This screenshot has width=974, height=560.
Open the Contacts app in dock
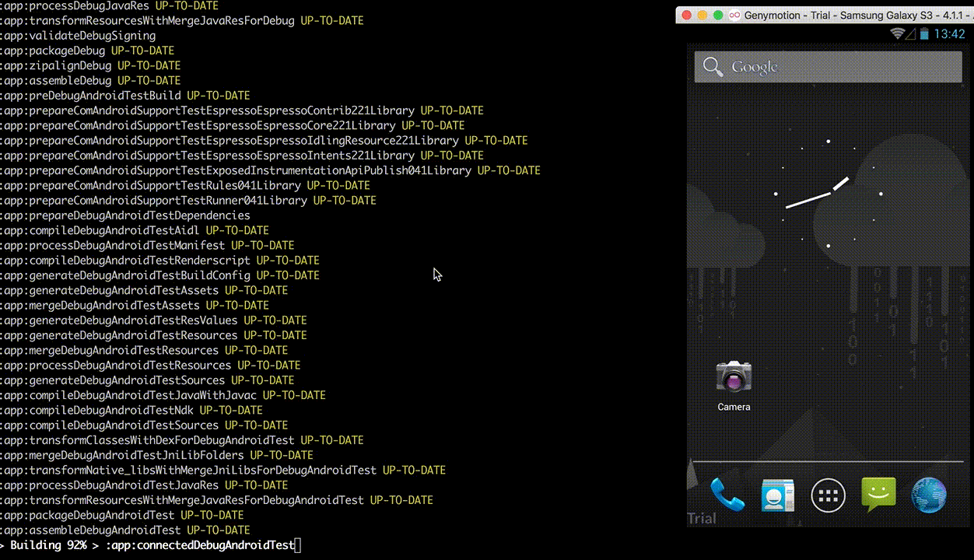[777, 495]
